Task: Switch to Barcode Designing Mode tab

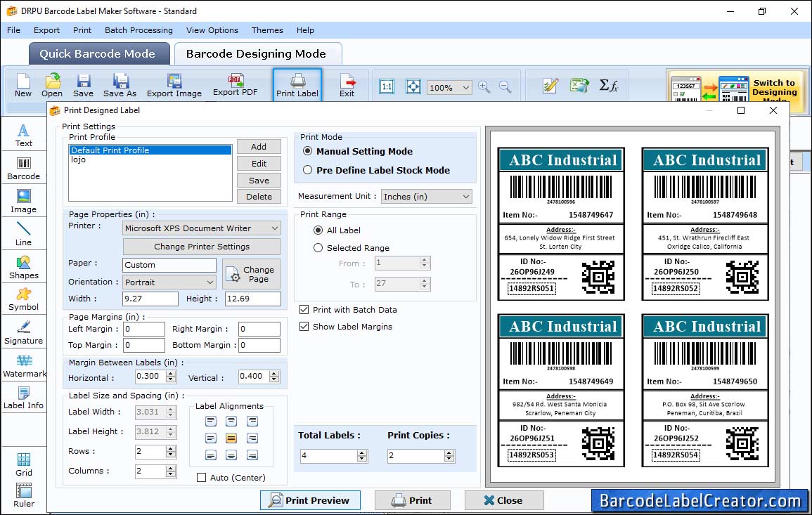Action: click(x=258, y=54)
